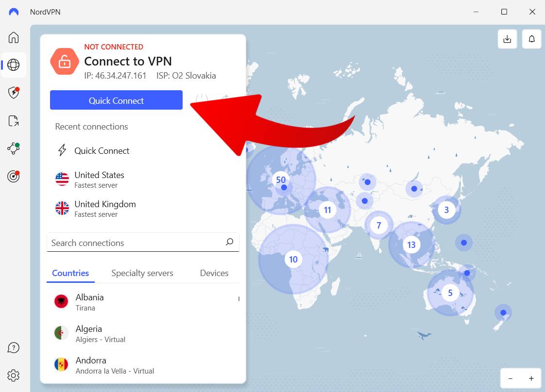545x392 pixels.
Task: Select Andorra in the country list
Action: [x=143, y=365]
